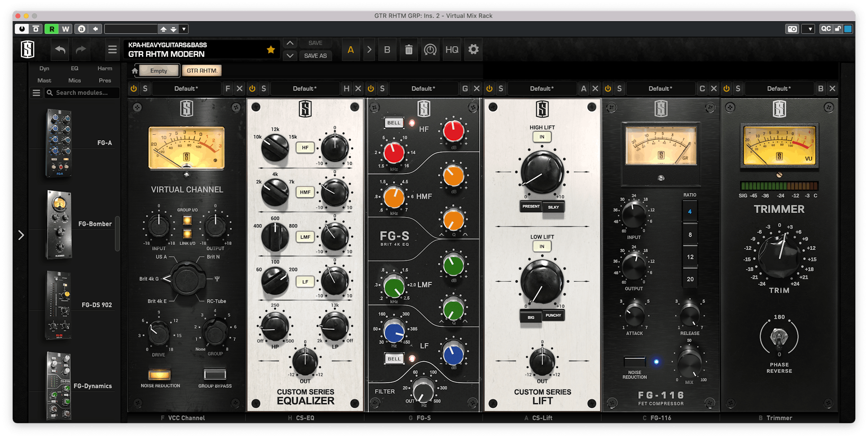Click the star to favorite GTR RHTM MODERN
868x438 pixels.
coord(271,49)
